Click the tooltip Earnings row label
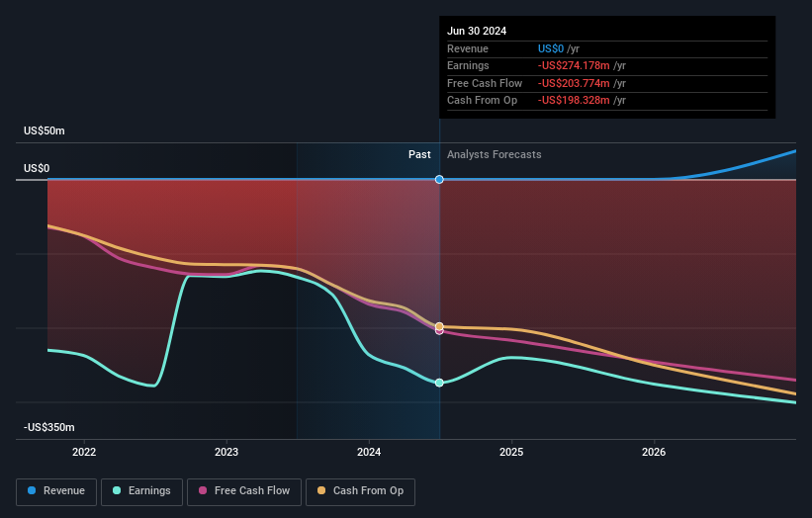Image resolution: width=812 pixels, height=518 pixels. [x=468, y=65]
